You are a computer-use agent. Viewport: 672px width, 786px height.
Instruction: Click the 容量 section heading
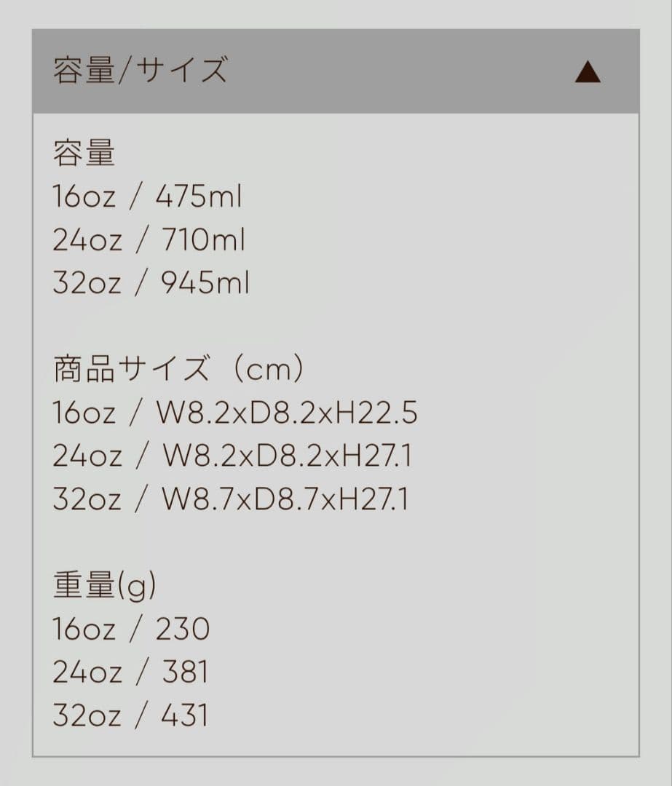pos(84,154)
